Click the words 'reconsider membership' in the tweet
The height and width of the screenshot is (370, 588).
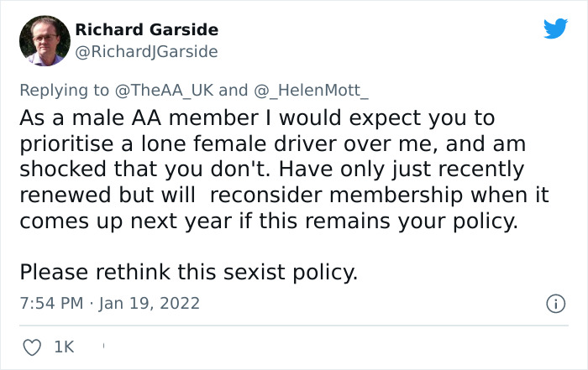pos(319,195)
